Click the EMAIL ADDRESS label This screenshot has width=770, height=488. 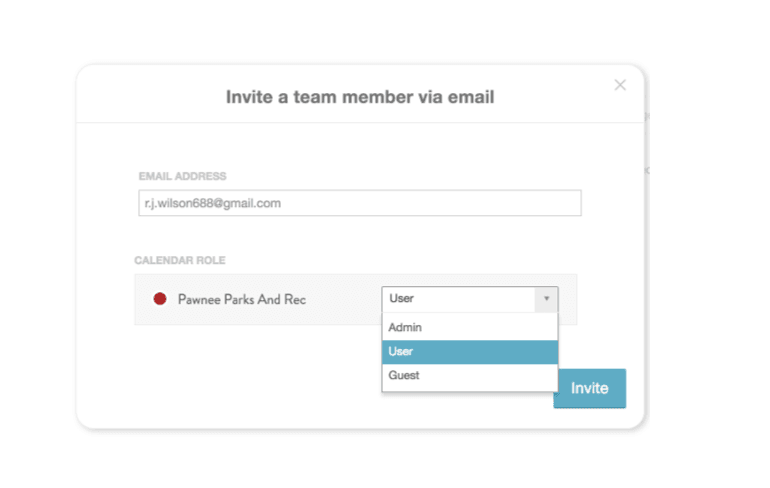pos(182,176)
